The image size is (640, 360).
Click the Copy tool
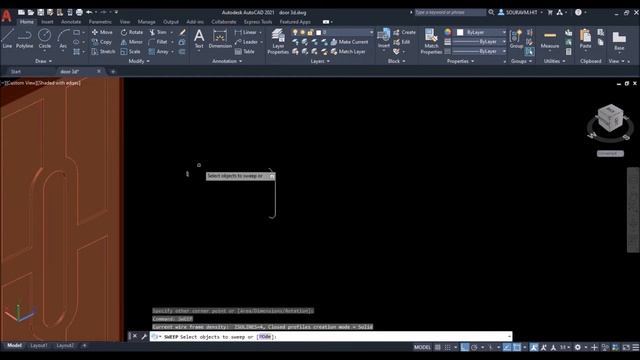[102, 42]
